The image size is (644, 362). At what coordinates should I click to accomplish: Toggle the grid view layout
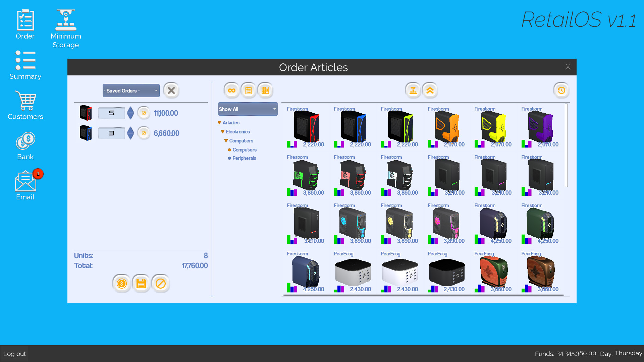(266, 90)
